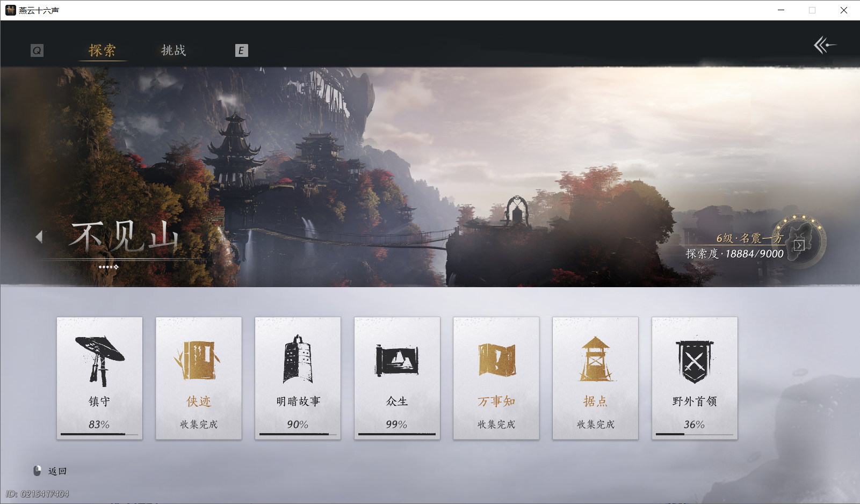This screenshot has width=860, height=504.
Task: Click the 明暗故事 bell icon
Action: coord(298,357)
